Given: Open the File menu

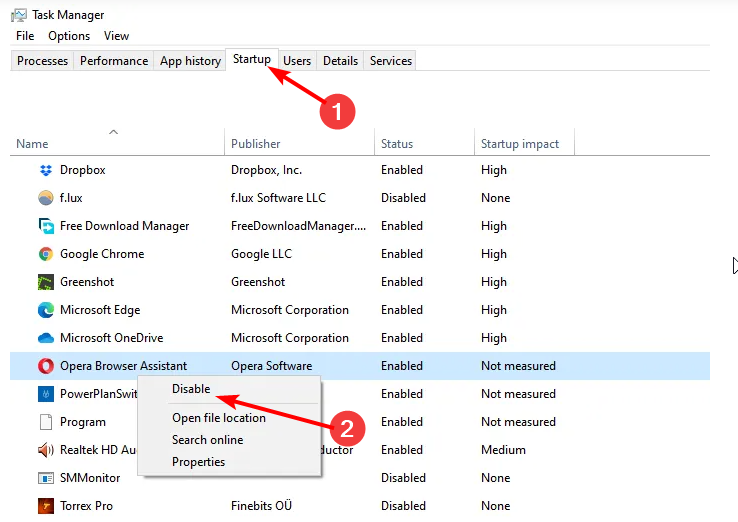Looking at the screenshot, I should pos(25,36).
